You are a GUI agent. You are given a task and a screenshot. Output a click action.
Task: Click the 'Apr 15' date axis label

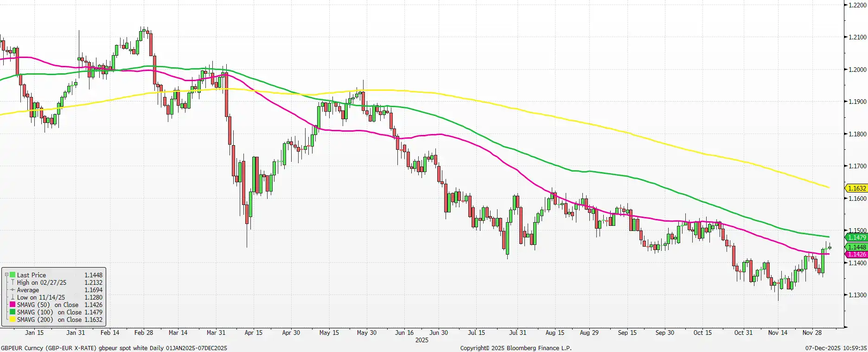pos(254,333)
